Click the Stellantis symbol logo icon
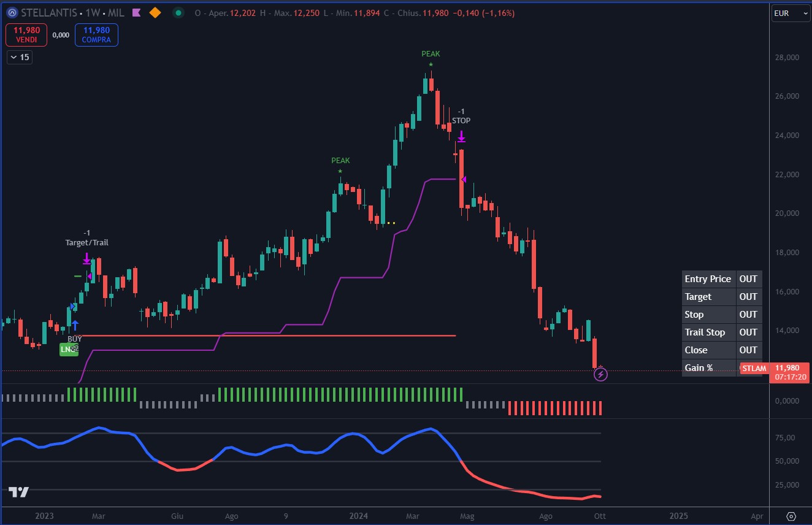 click(12, 13)
